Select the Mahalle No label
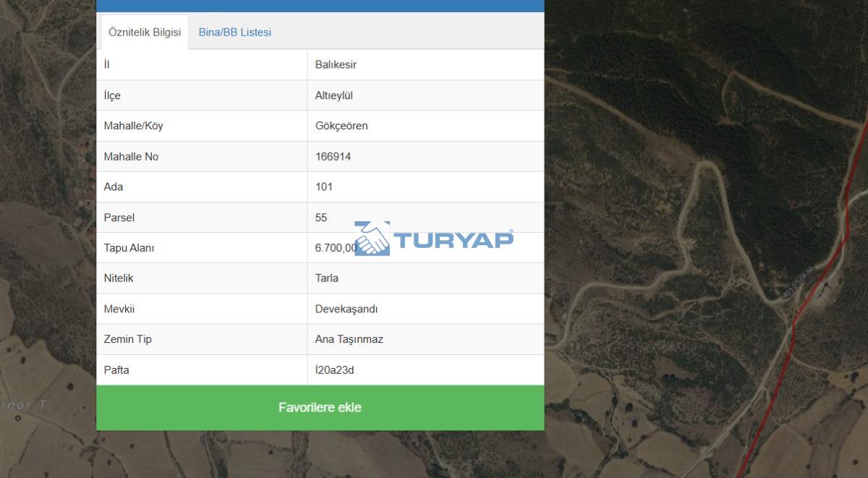Viewport: 868px width, 478px height. pos(131,157)
